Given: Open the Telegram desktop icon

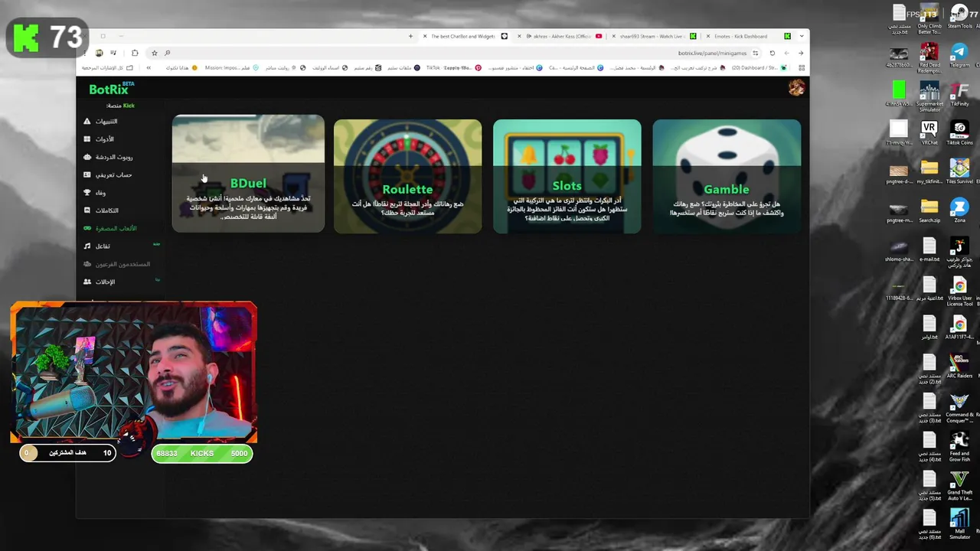Looking at the screenshot, I should pos(959,54).
